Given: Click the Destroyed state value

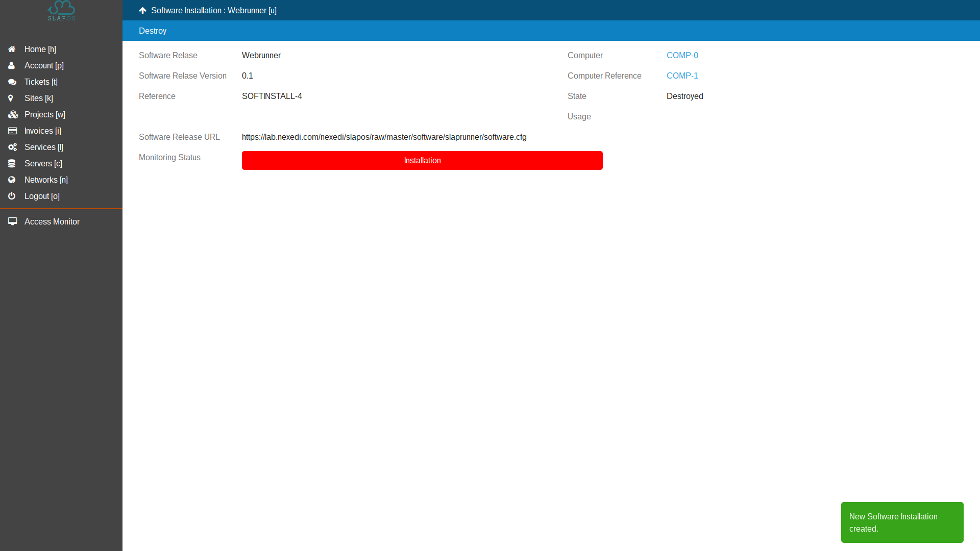Looking at the screenshot, I should point(685,96).
